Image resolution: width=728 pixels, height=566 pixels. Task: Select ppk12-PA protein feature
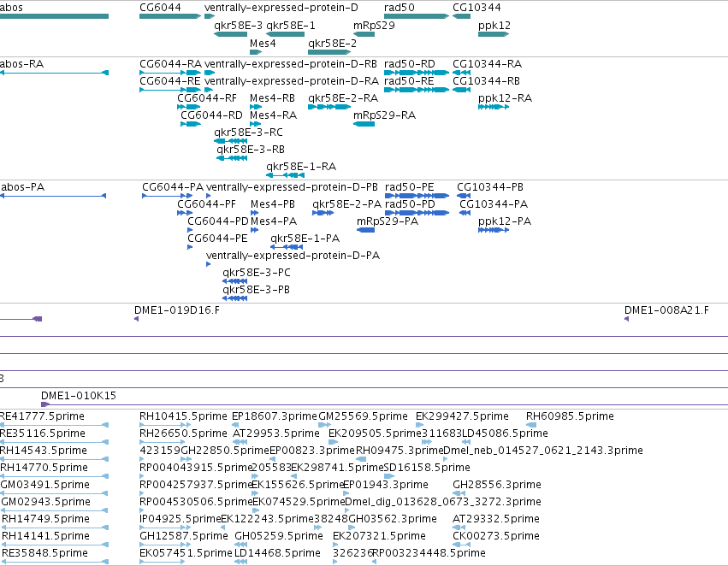point(494,230)
